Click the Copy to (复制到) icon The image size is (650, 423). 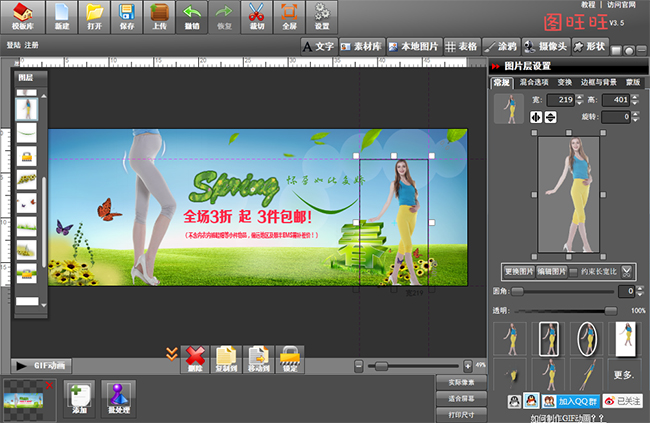point(226,359)
